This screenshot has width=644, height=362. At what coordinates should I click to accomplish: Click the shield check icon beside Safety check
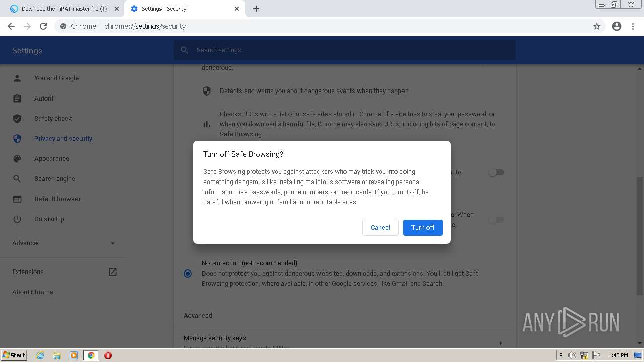[17, 119]
